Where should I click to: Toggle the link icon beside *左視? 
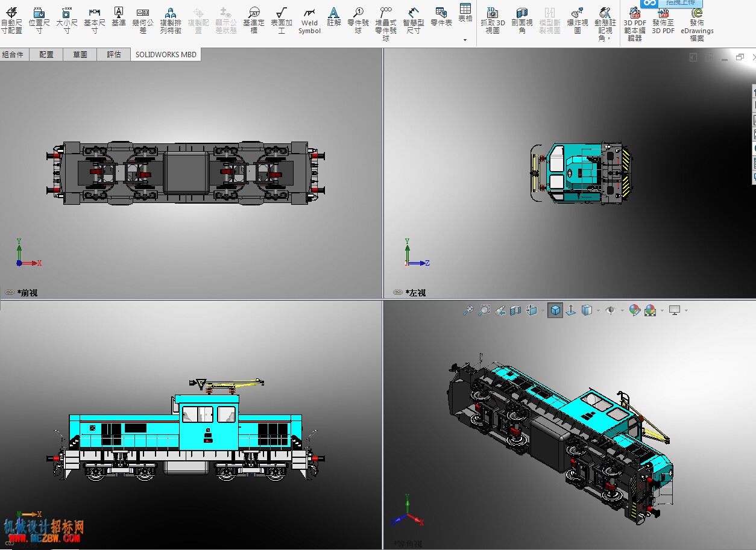[398, 292]
